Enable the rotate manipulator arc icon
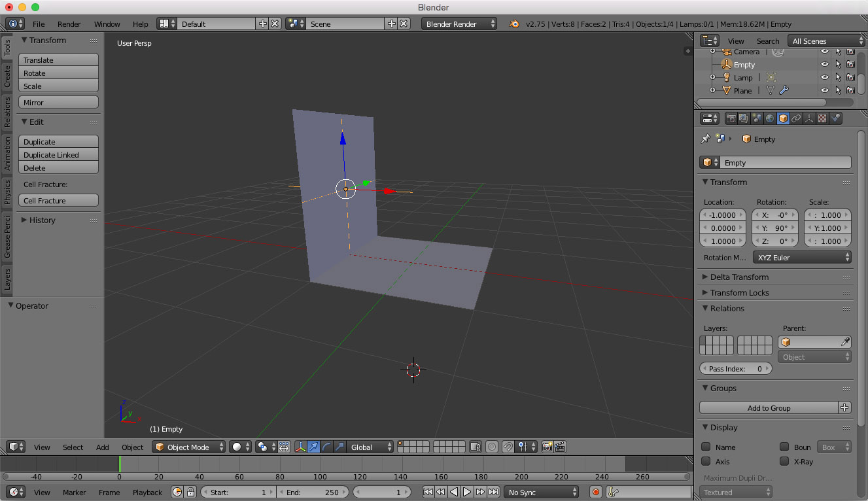 327,447
